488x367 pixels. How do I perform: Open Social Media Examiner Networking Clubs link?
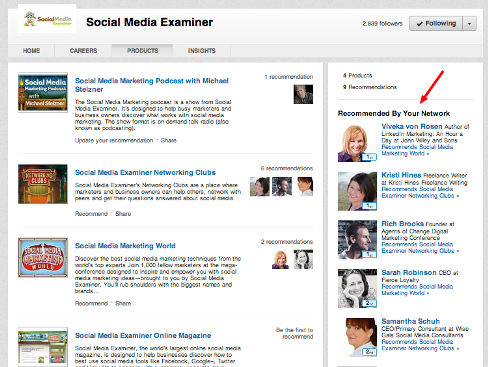pyautogui.click(x=145, y=172)
